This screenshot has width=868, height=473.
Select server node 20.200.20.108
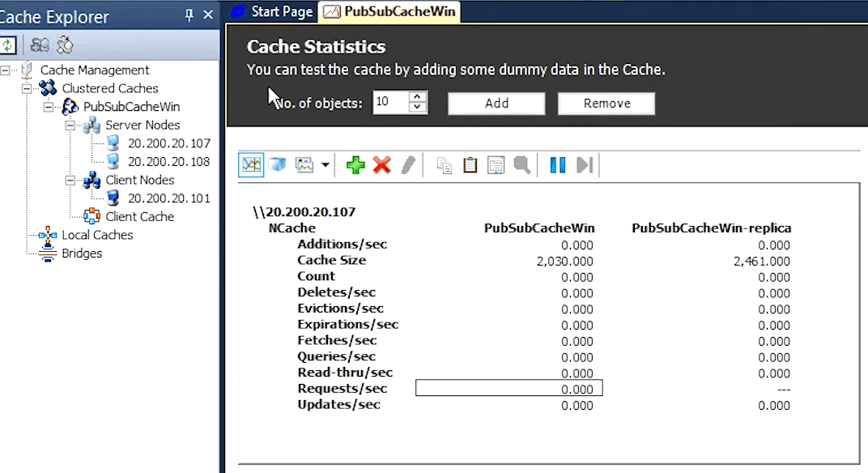coord(169,162)
